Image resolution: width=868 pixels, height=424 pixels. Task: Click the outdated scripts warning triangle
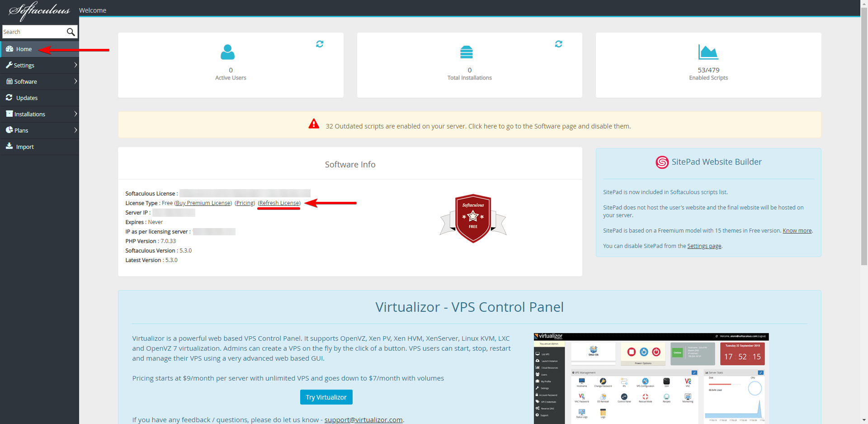pyautogui.click(x=314, y=124)
